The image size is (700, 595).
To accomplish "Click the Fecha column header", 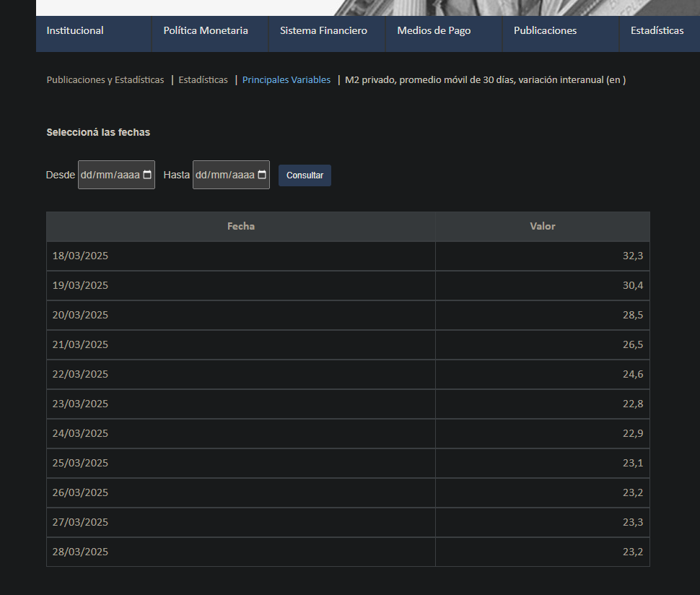I will (241, 227).
